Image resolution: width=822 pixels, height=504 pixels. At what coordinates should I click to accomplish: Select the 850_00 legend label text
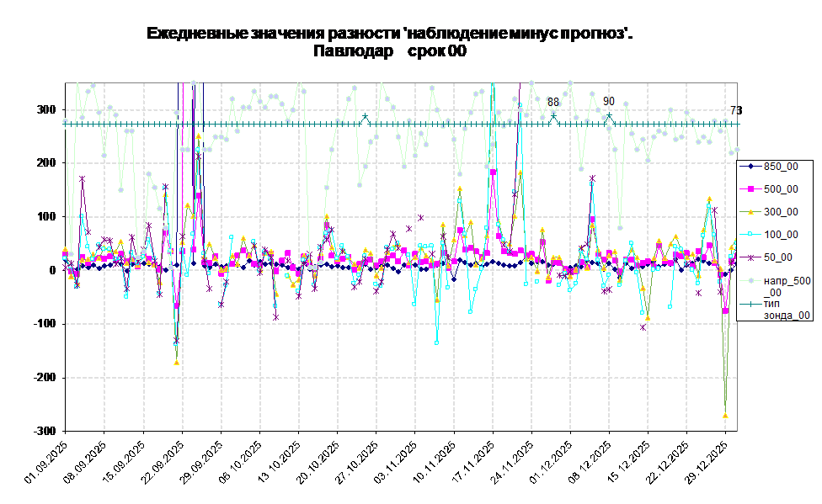(781, 167)
